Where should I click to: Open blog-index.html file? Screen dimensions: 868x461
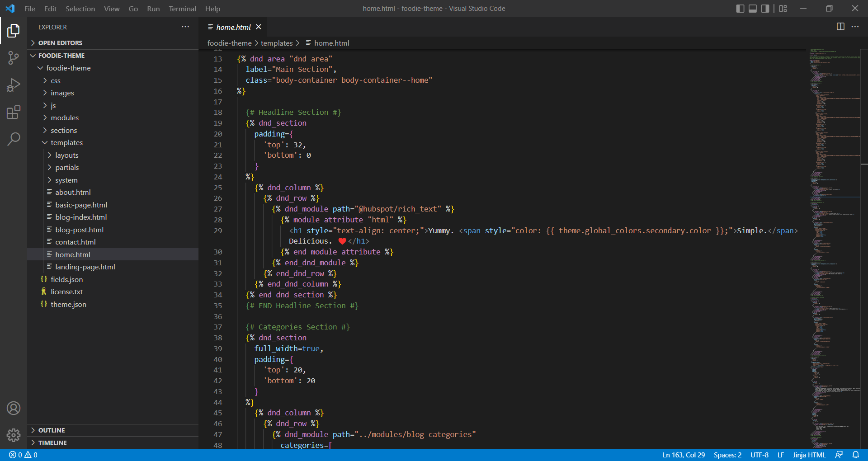81,217
